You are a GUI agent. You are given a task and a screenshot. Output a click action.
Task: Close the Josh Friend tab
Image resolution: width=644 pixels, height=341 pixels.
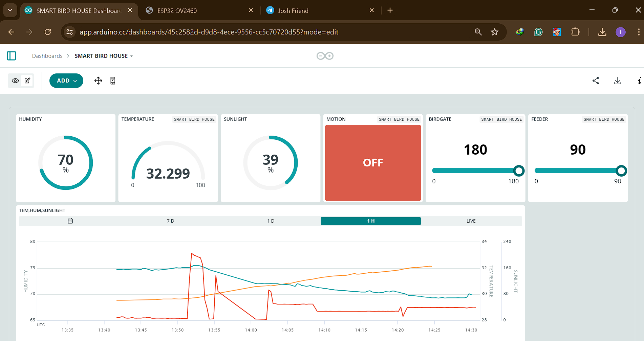[x=372, y=10]
